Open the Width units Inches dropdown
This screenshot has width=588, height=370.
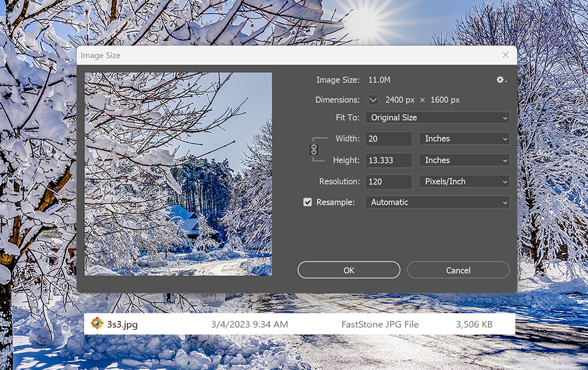[464, 139]
